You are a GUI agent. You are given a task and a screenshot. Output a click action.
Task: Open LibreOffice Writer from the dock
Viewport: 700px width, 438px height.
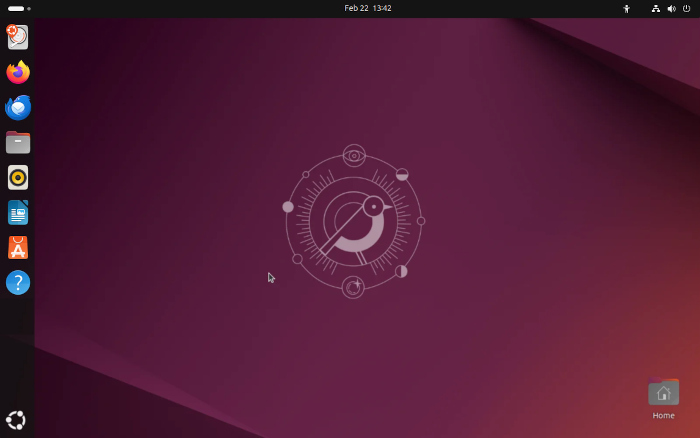[x=18, y=213]
